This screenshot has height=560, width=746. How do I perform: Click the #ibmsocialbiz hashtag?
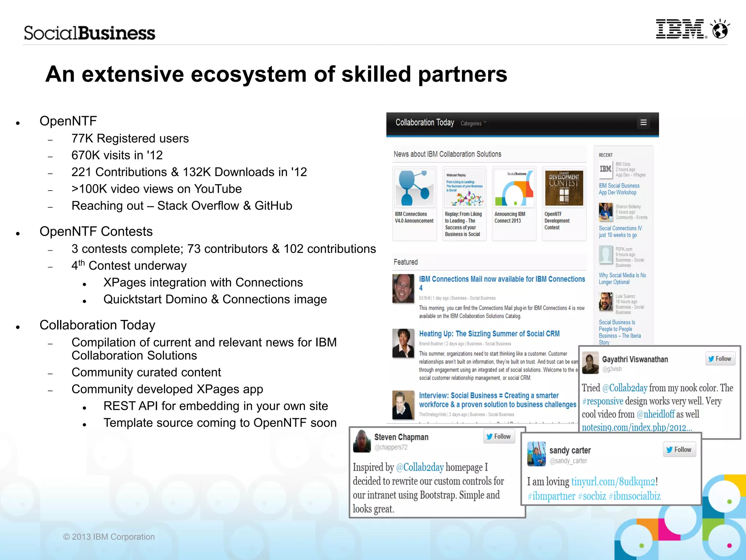[x=635, y=496]
